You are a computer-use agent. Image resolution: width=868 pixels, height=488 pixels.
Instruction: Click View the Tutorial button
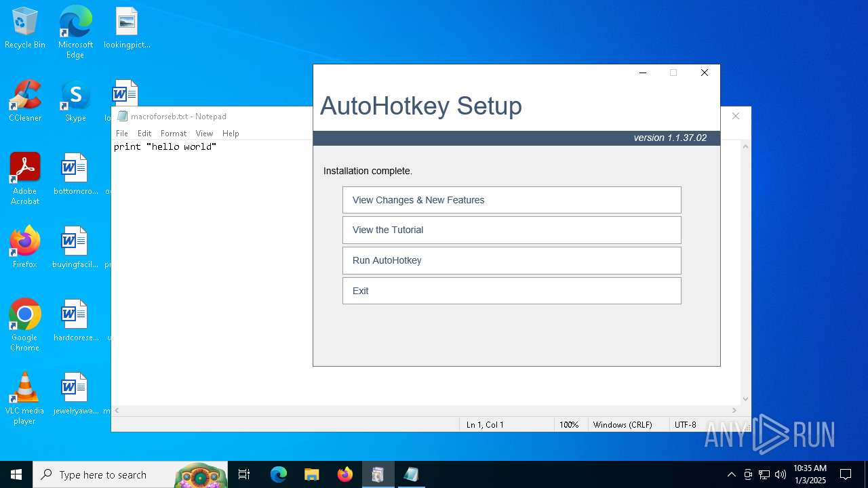[x=512, y=230]
